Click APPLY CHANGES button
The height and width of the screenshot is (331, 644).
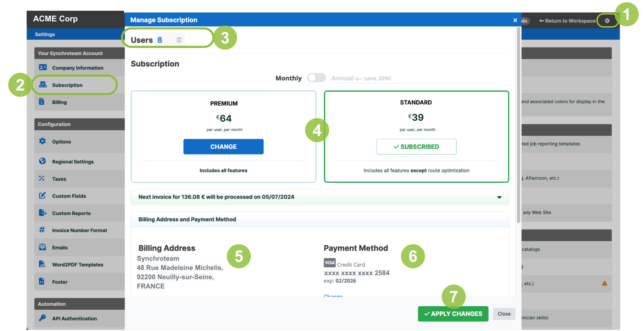click(x=453, y=314)
